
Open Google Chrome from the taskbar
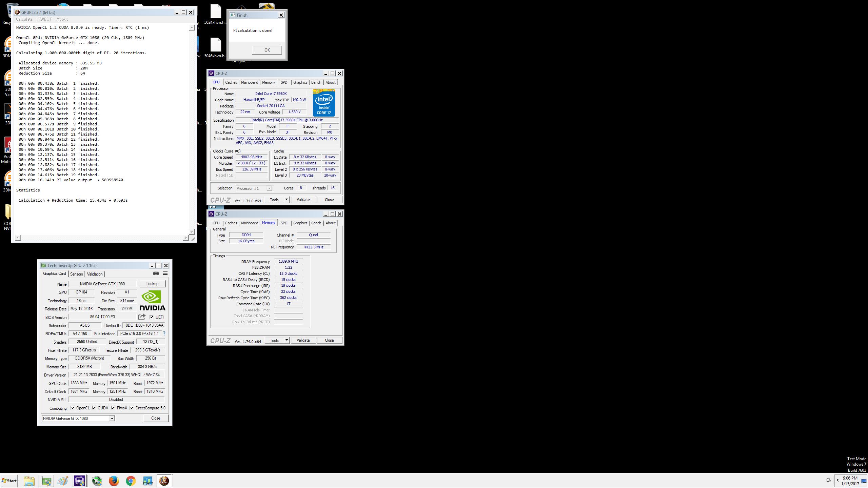(x=131, y=481)
